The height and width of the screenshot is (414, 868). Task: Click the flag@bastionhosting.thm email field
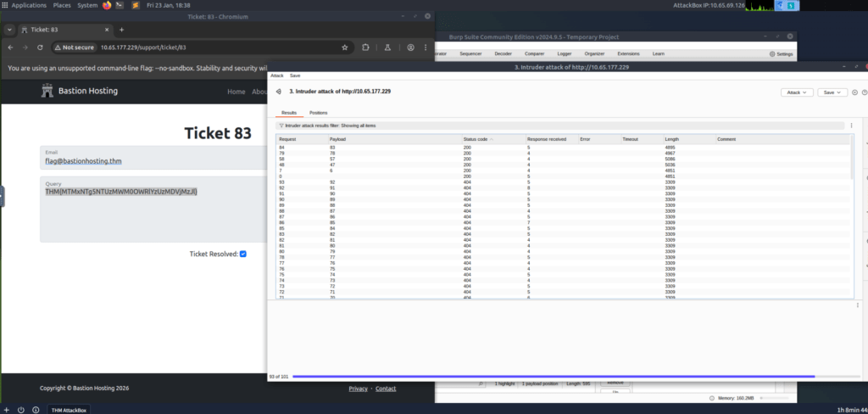click(155, 158)
